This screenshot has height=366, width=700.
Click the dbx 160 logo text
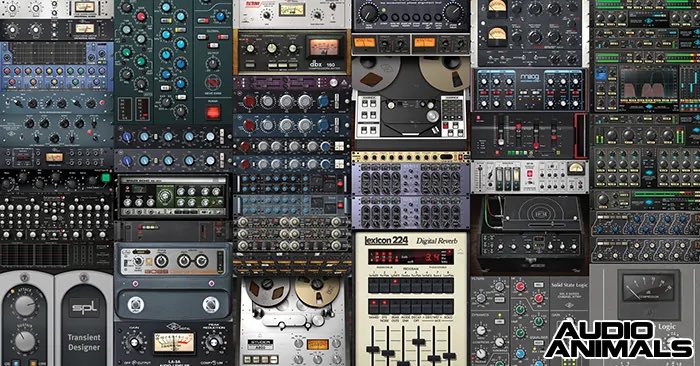click(322, 64)
